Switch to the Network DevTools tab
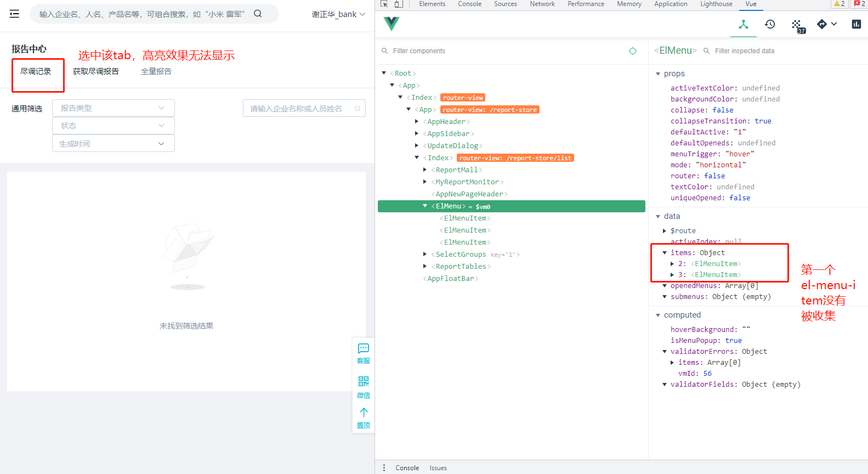868x474 pixels. click(x=542, y=4)
